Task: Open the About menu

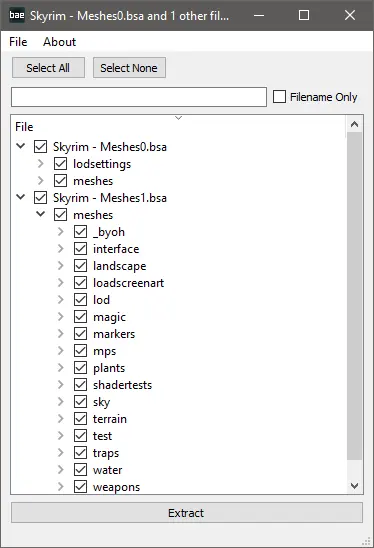Action: point(59,42)
